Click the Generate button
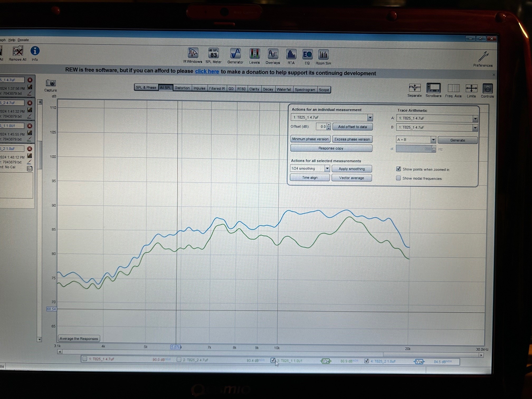This screenshot has height=399, width=532. (458, 140)
